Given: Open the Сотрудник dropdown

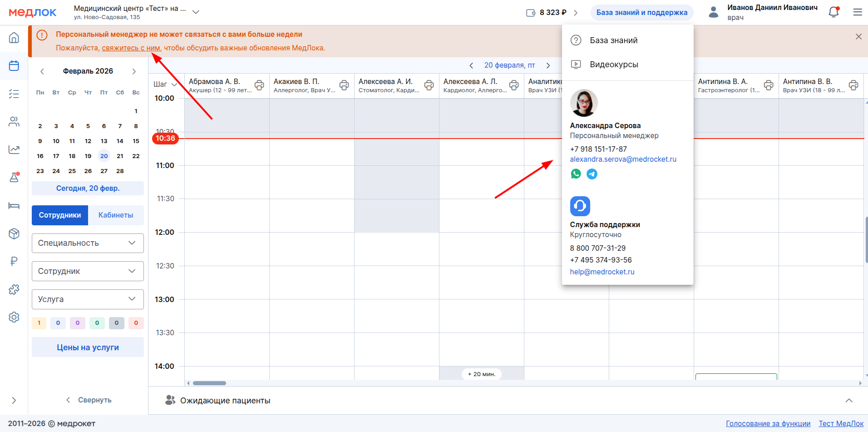Looking at the screenshot, I should click(88, 271).
